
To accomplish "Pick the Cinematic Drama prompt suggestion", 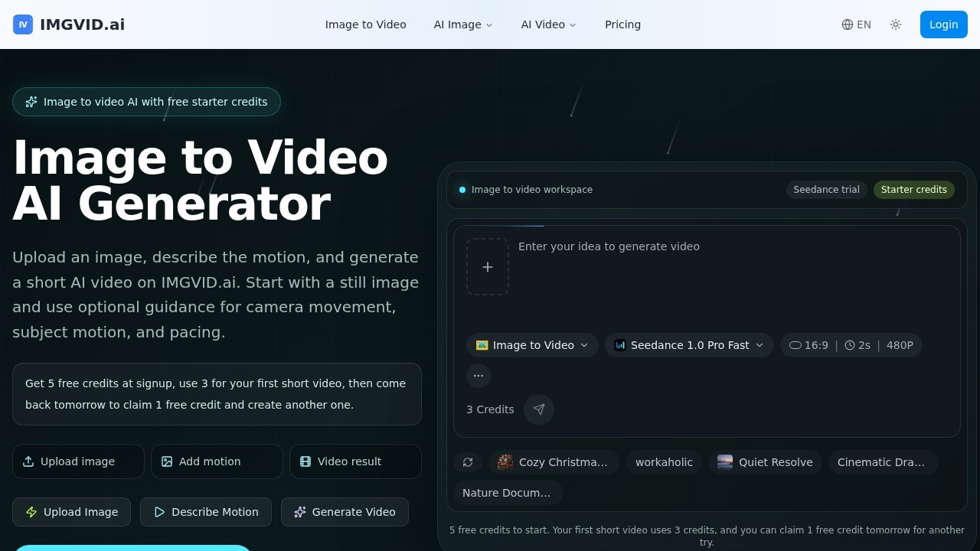I will [x=883, y=462].
